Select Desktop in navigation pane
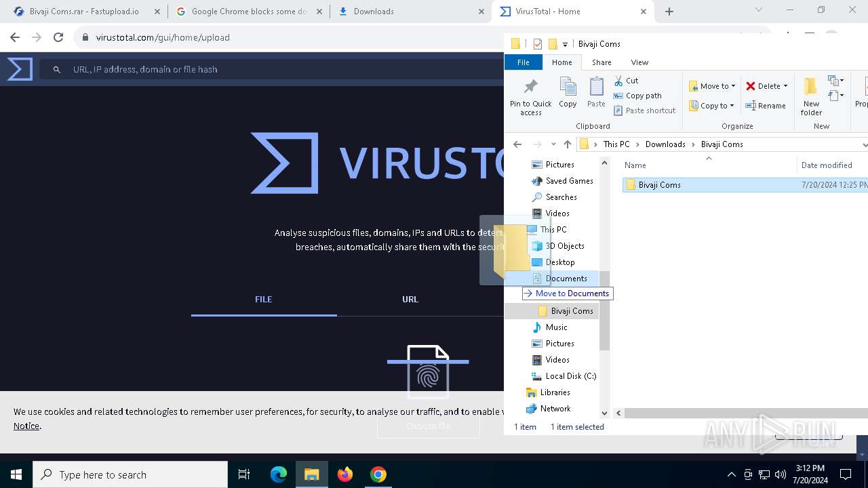Image resolution: width=868 pixels, height=488 pixels. (x=560, y=262)
